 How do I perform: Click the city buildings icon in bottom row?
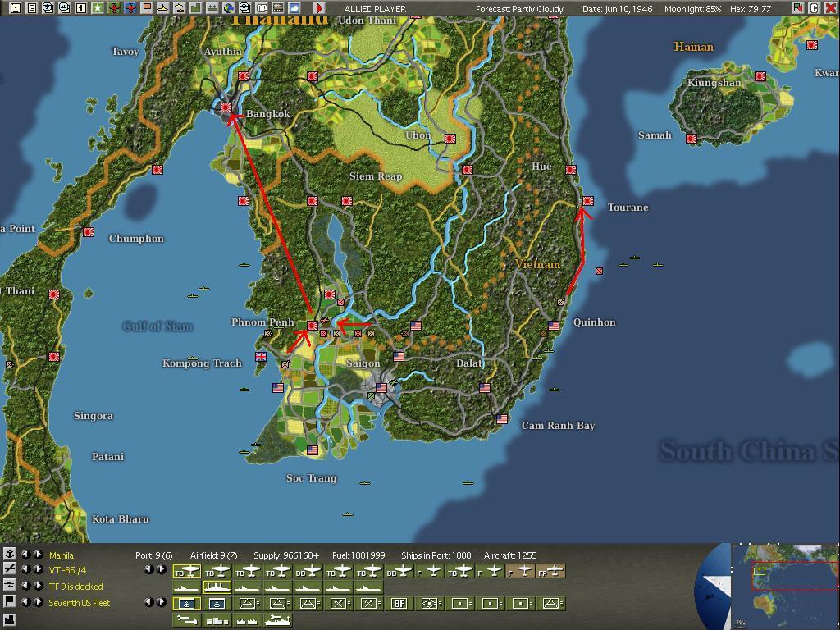[x=217, y=620]
